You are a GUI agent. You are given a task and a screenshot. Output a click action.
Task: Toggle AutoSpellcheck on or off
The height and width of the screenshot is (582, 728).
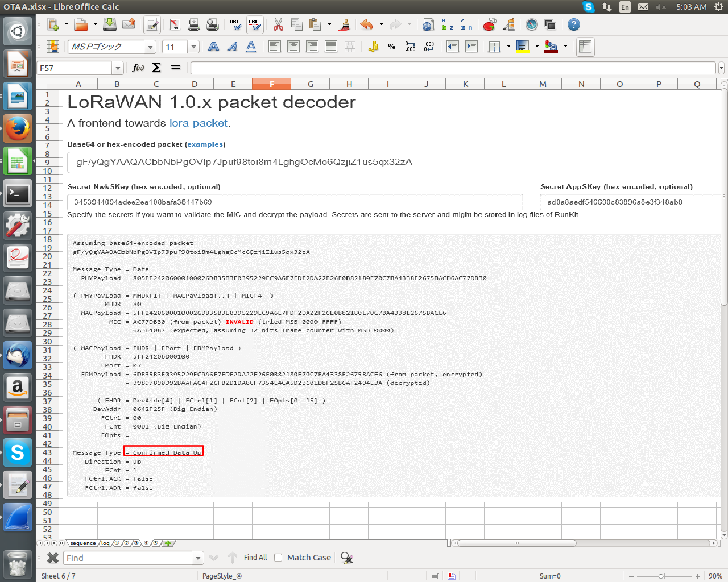(x=254, y=24)
